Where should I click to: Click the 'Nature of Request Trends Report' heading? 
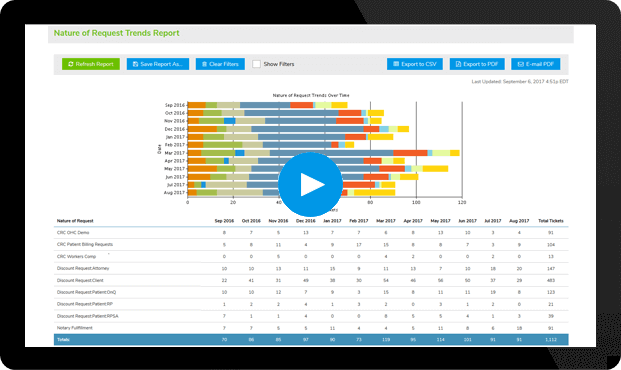116,33
